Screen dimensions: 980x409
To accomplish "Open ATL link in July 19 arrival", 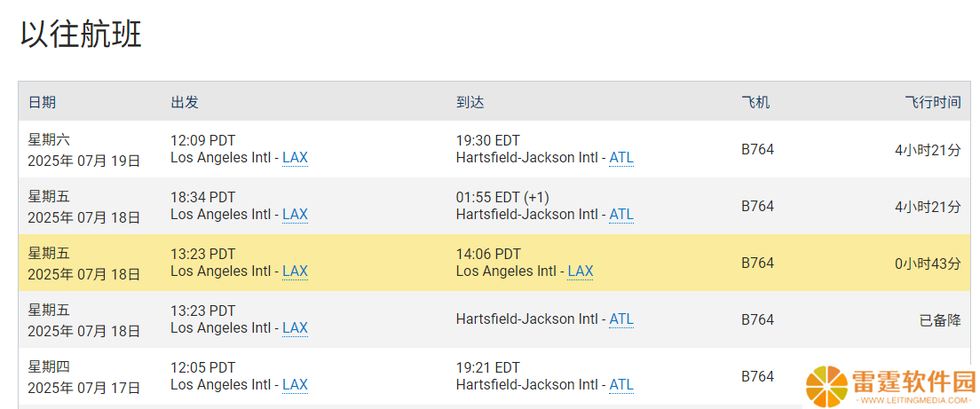I will coord(621,158).
